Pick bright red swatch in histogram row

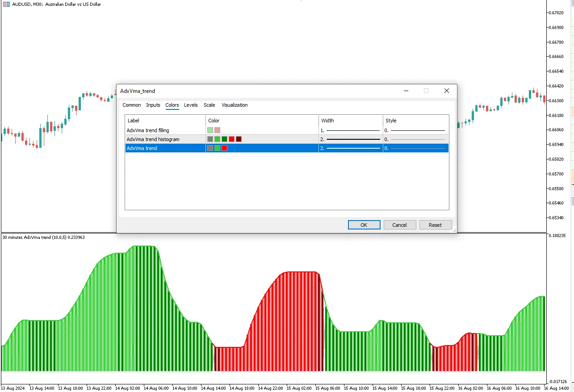231,139
